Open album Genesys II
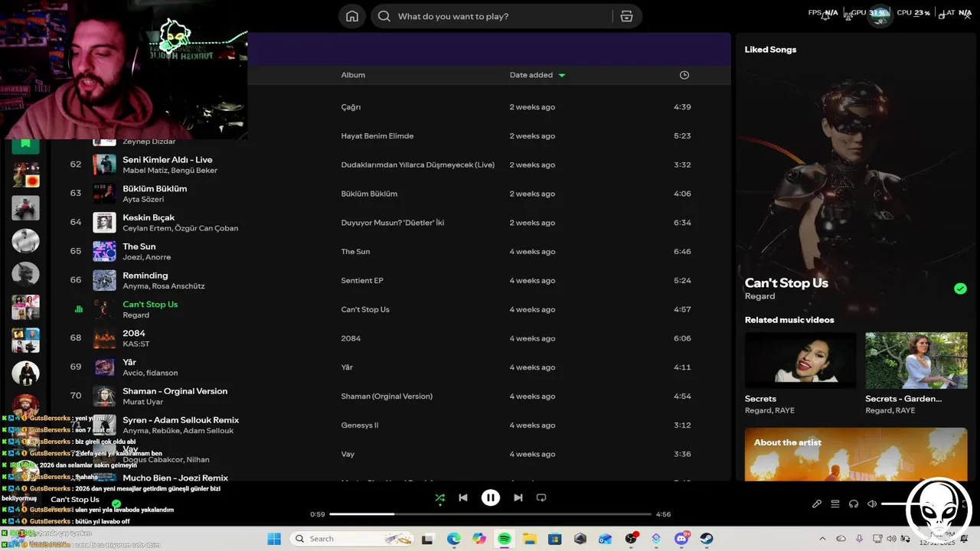Screen dimensions: 980x551 click(x=359, y=425)
